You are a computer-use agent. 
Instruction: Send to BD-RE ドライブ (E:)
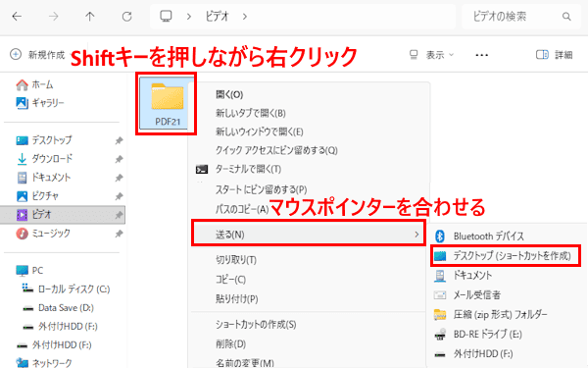pos(487,334)
